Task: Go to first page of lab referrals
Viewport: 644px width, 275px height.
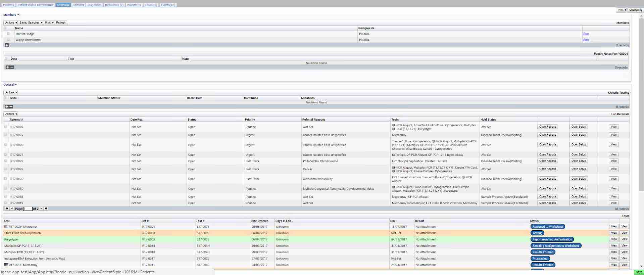Action: pyautogui.click(x=7, y=209)
